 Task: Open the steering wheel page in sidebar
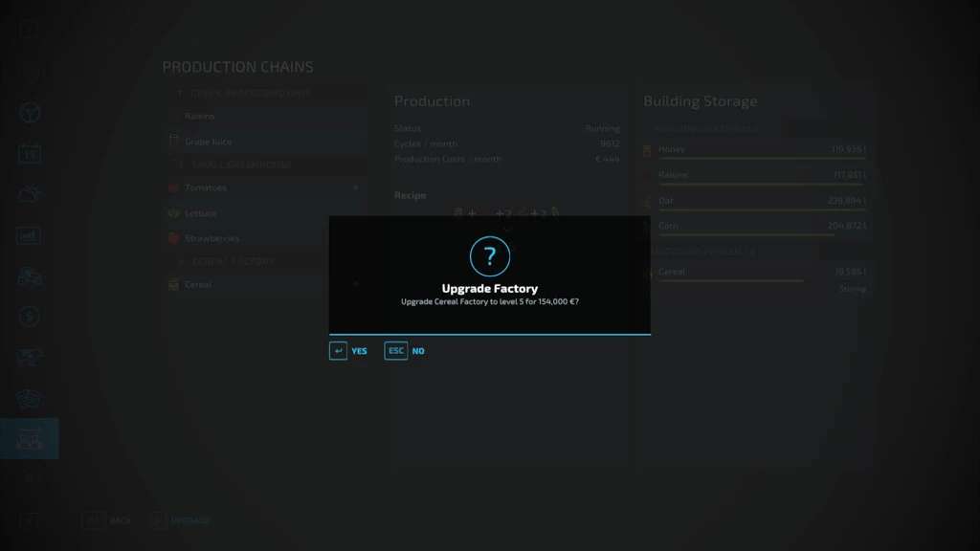pos(30,112)
